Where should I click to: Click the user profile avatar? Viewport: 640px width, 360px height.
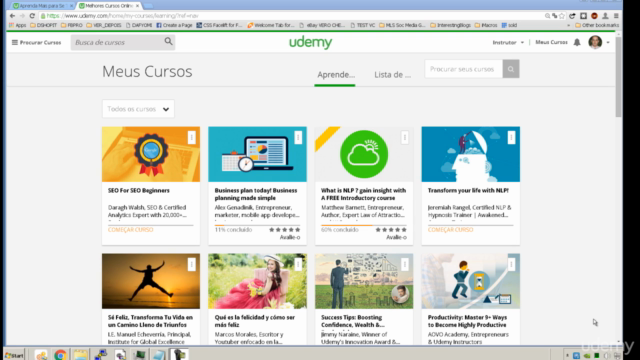tap(595, 42)
